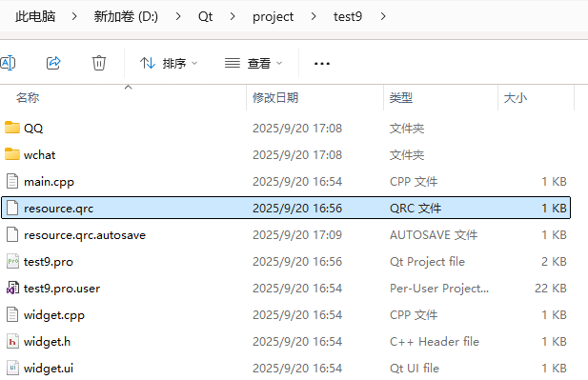
Task: Expand chevron after 新加卷 (D:) breadcrumb
Action: click(x=178, y=16)
